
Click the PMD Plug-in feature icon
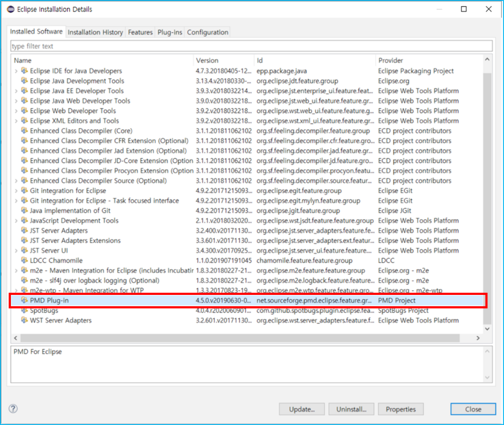(x=24, y=300)
